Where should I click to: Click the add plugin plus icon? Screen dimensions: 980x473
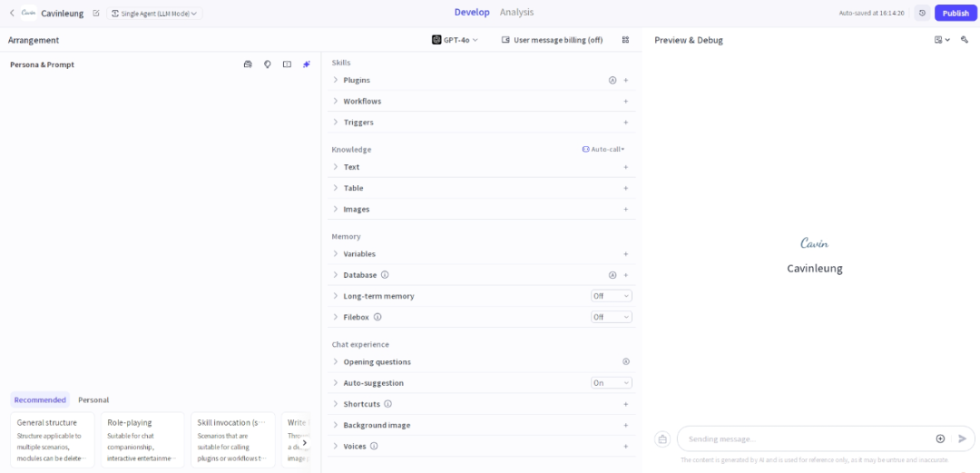626,80
